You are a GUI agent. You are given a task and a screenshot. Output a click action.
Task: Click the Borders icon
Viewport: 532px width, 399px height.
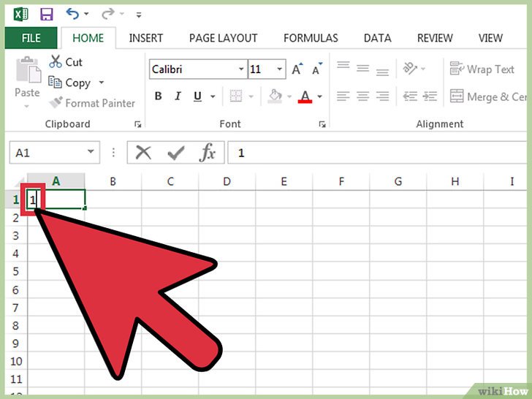[236, 96]
